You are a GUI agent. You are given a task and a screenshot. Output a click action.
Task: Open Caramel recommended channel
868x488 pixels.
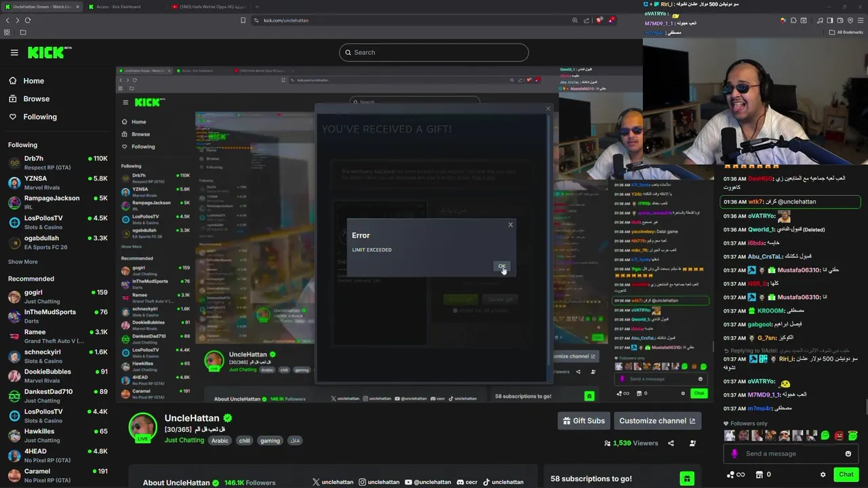(57, 475)
